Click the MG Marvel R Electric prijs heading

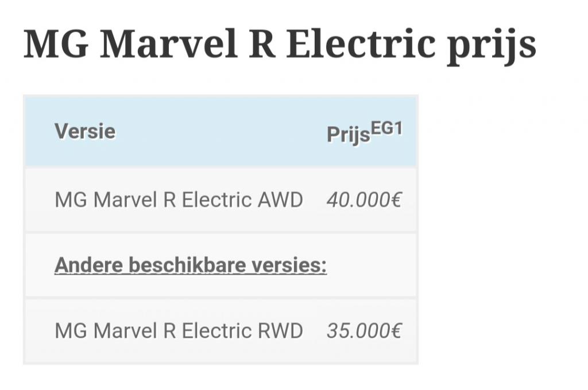(x=280, y=45)
